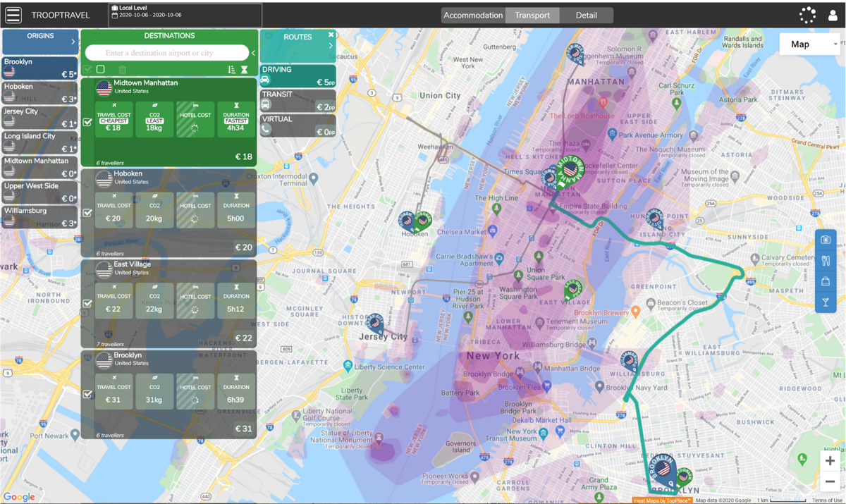Select Brooklyn in the origins list
Screen dimensions: 846x504
[x=39, y=68]
